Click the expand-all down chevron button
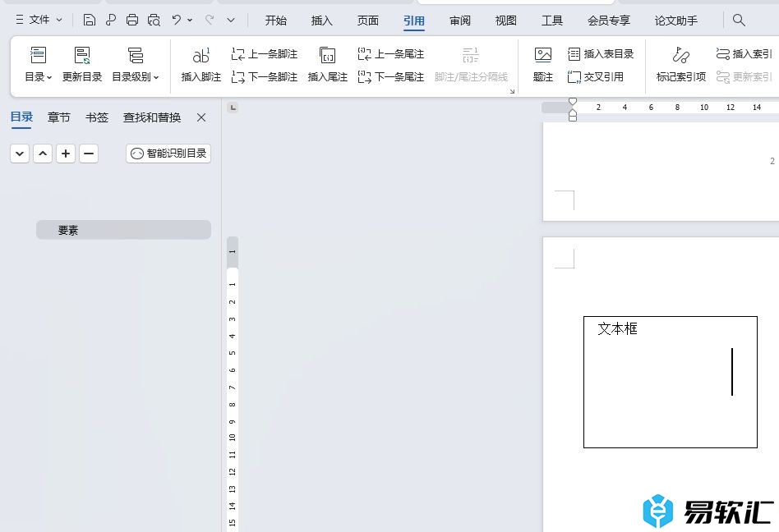This screenshot has height=532, width=779. [x=20, y=154]
